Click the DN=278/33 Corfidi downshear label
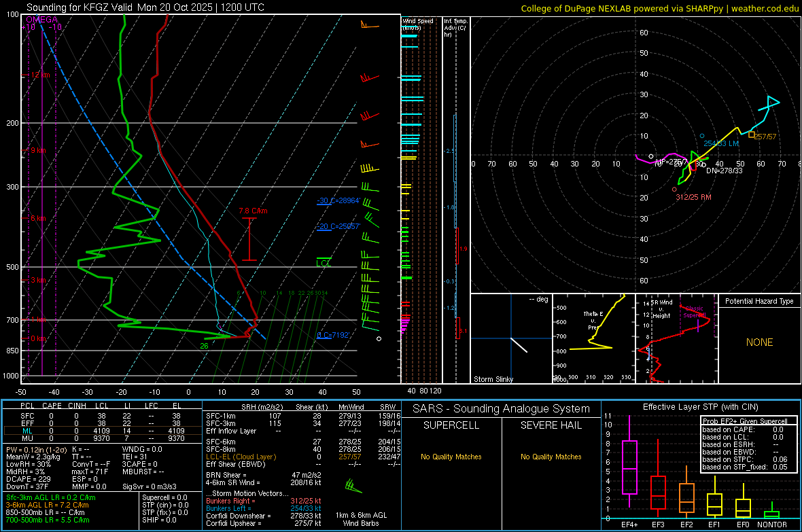 coord(725,171)
